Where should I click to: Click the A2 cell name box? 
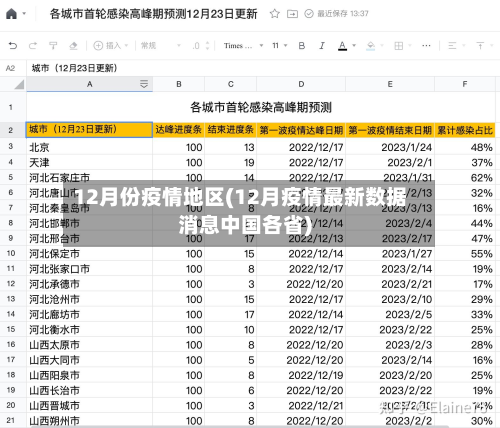pyautogui.click(x=11, y=68)
